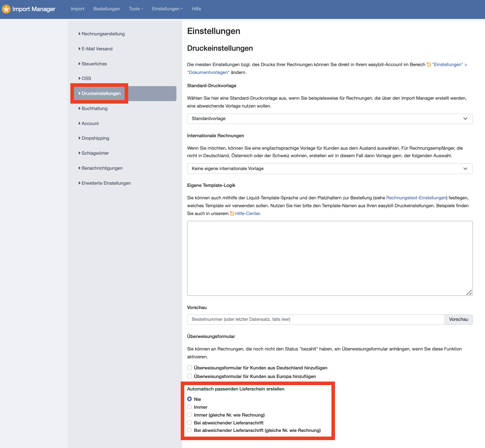Click external link icon beside Hilfe-Center

click(232, 214)
